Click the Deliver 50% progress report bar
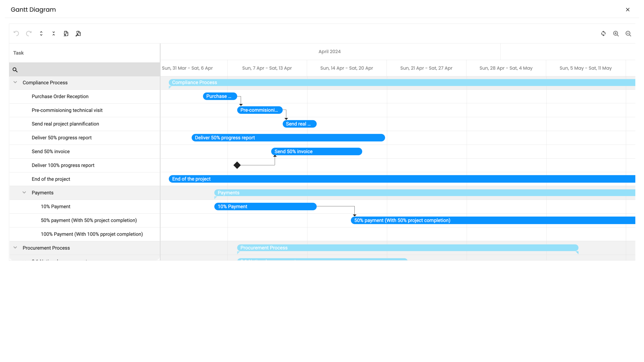 pyautogui.click(x=288, y=138)
